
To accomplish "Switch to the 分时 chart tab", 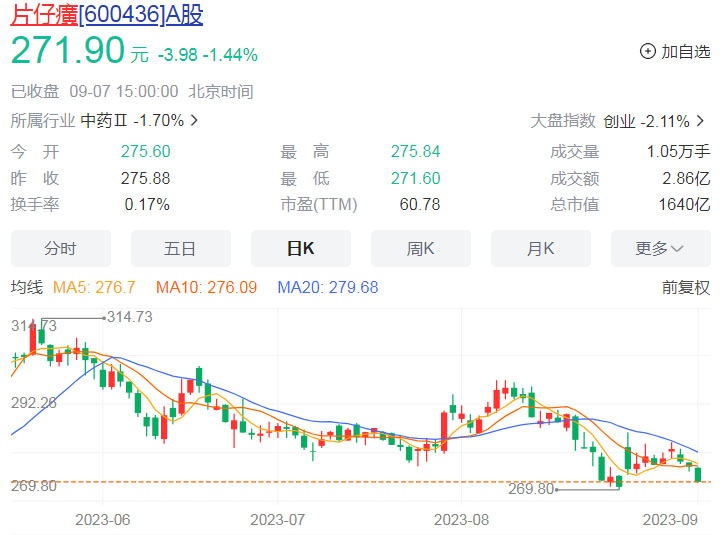I will (61, 248).
